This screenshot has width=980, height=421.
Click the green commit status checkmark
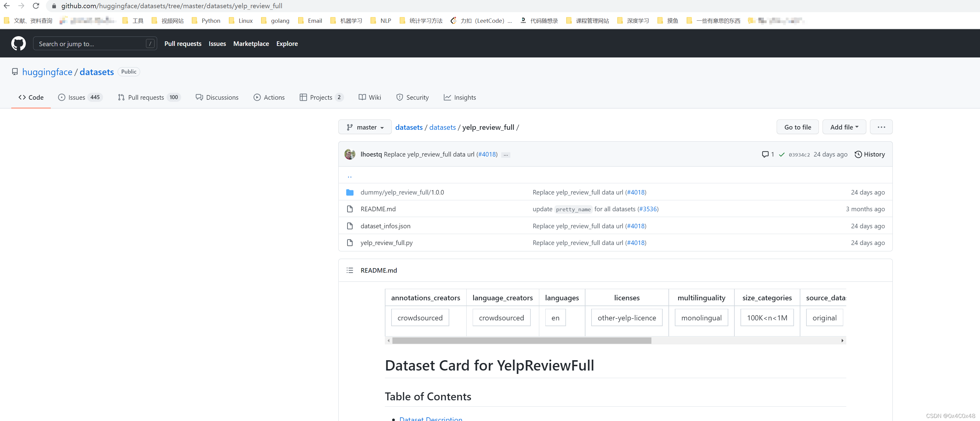tap(782, 154)
